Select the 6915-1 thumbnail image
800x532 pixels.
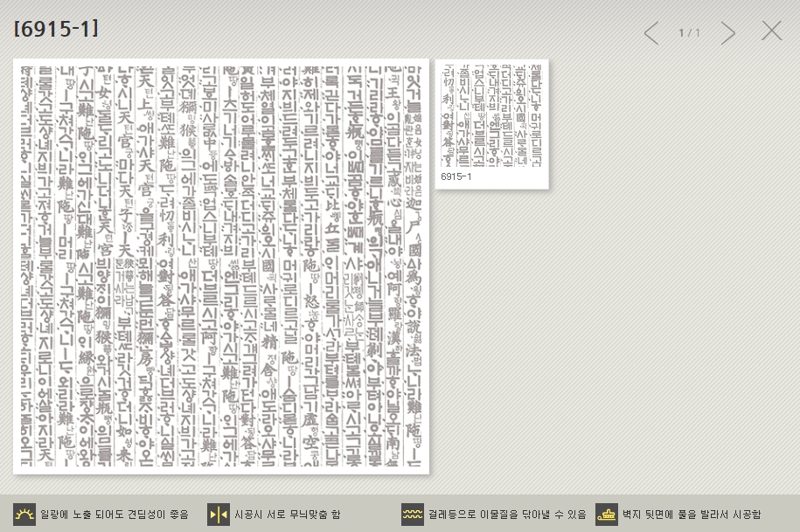pos(491,114)
